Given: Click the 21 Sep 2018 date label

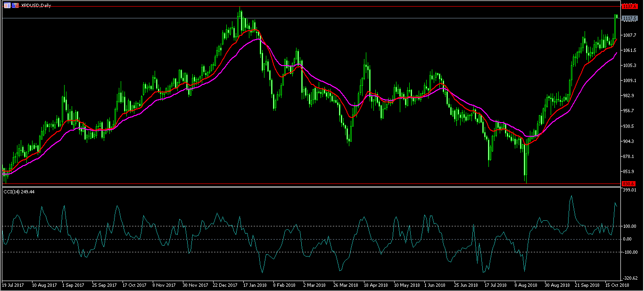Looking at the screenshot, I should (587, 285).
